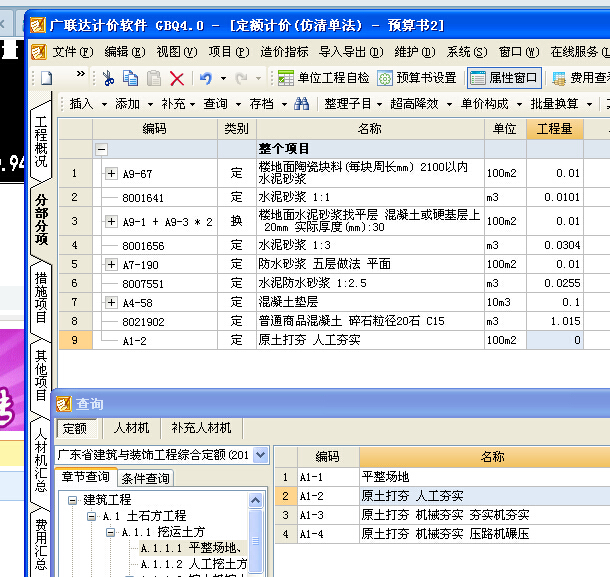This screenshot has width=610, height=577.
Task: Switch to 其他项目 side tab
Action: point(41,375)
